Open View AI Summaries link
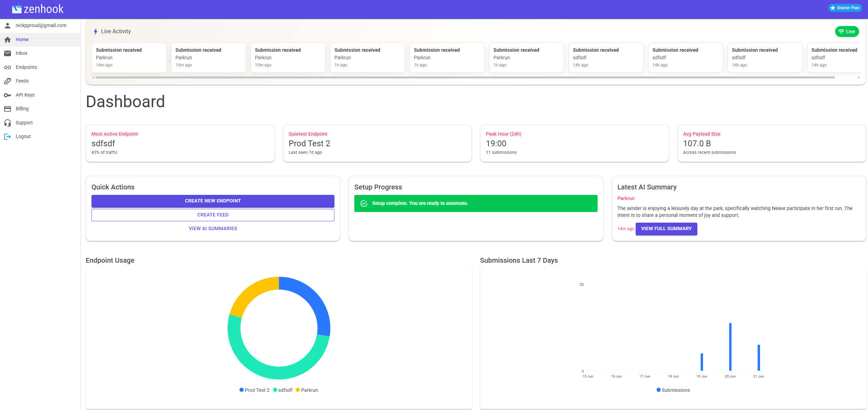Image resolution: width=868 pixels, height=410 pixels. (x=213, y=229)
